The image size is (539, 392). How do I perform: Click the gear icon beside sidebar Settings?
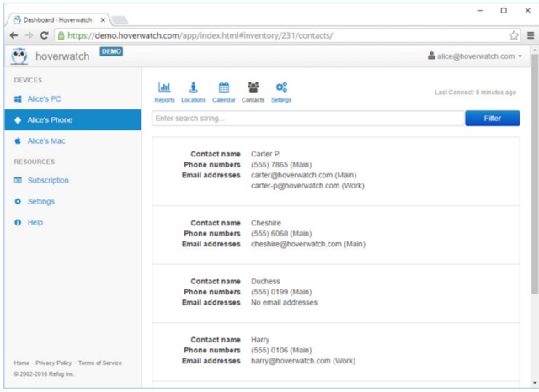coord(18,202)
